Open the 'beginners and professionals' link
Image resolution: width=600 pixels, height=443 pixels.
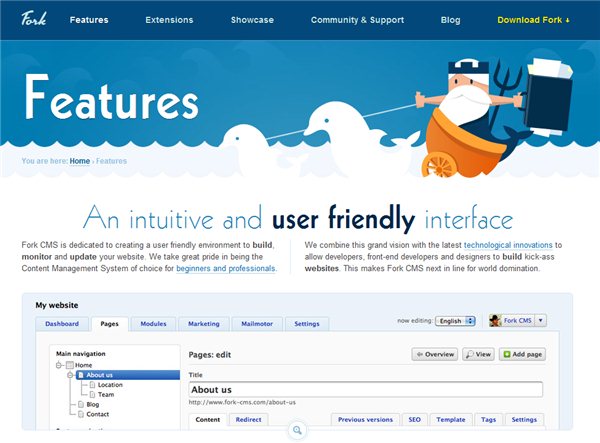pos(226,269)
